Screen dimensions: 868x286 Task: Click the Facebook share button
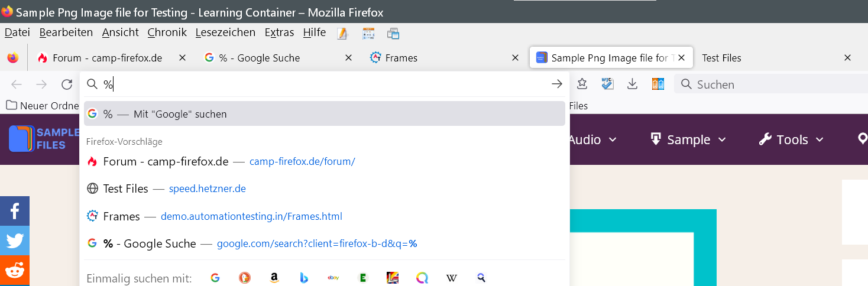(x=14, y=211)
